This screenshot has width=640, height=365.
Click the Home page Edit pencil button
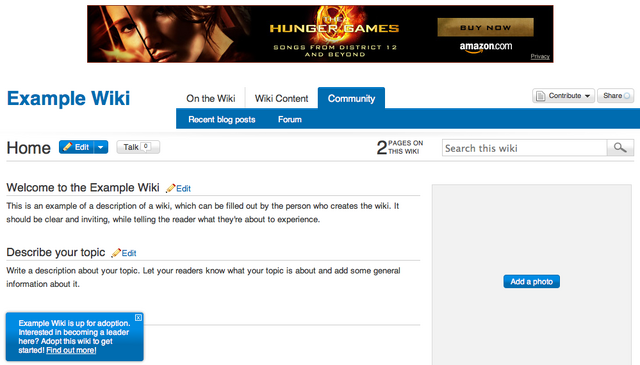click(x=76, y=147)
